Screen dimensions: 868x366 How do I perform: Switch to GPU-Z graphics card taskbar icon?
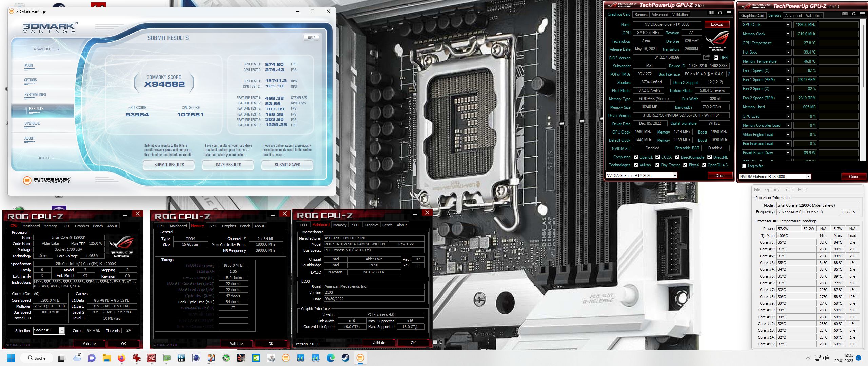(166, 358)
